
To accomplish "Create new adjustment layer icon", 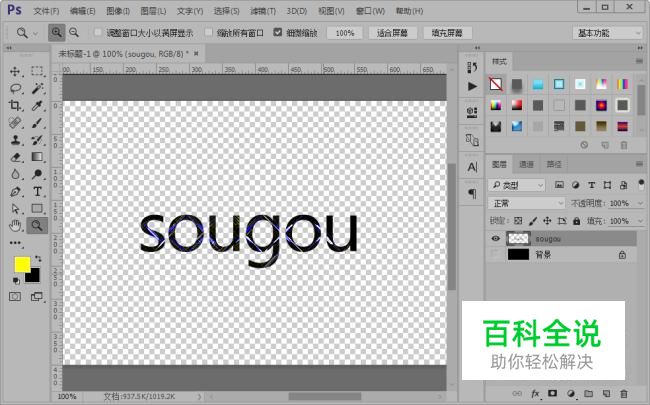I will click(571, 393).
